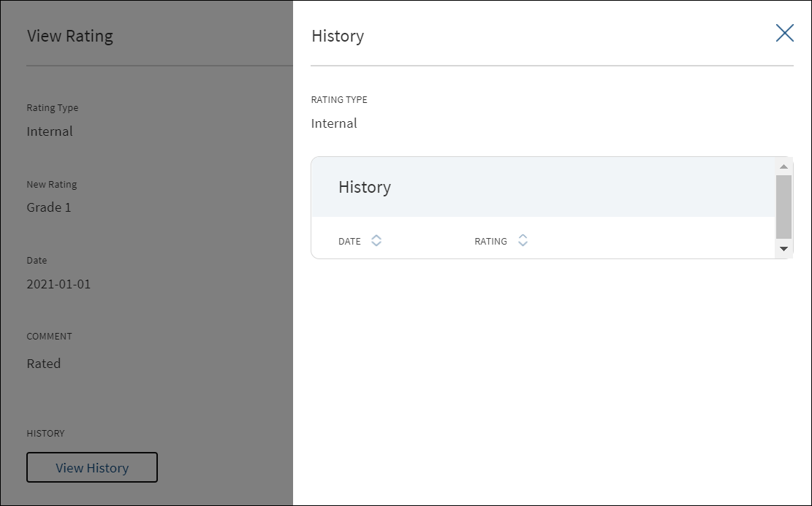Click the 'Internal' value in History panel
812x506 pixels.
[x=334, y=123]
